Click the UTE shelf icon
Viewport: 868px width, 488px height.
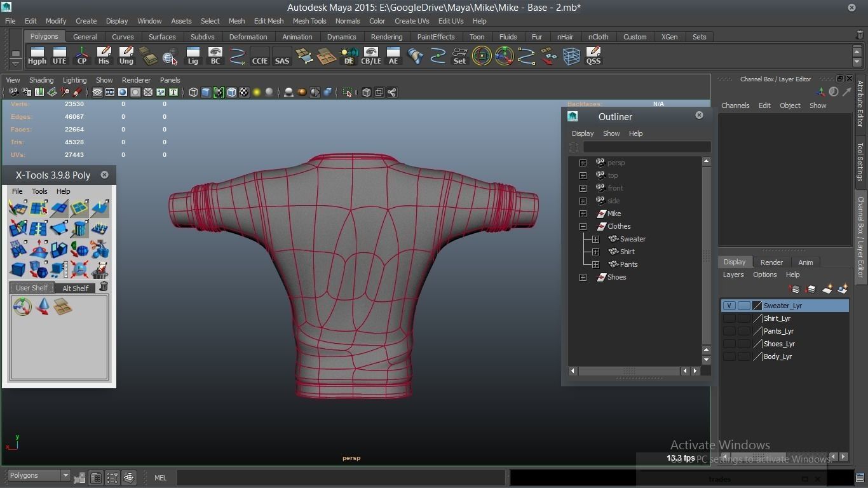click(59, 56)
